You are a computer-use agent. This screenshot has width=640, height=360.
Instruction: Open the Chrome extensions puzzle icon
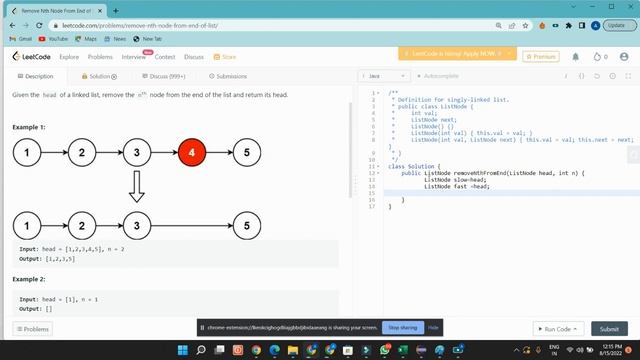point(569,25)
